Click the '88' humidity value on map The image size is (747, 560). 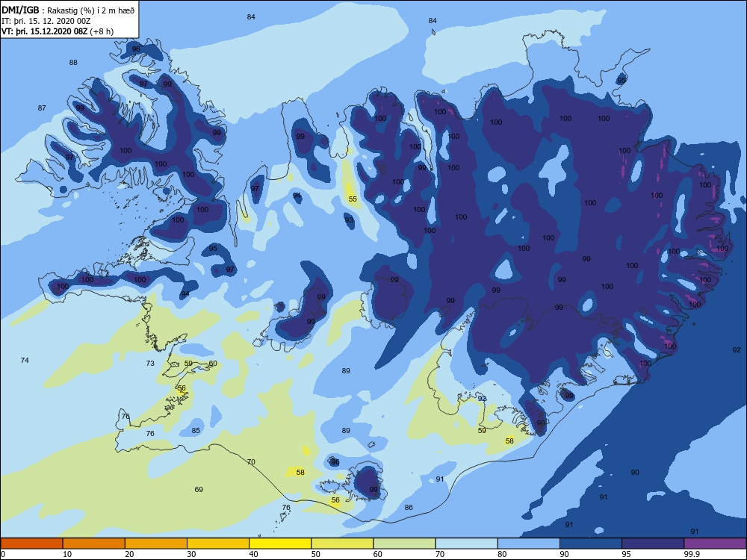[73, 63]
